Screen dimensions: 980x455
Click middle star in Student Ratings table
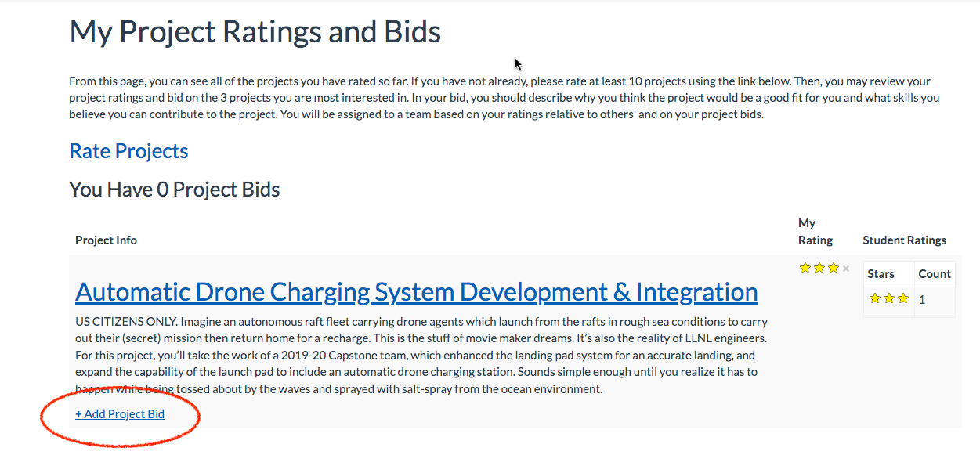(888, 298)
